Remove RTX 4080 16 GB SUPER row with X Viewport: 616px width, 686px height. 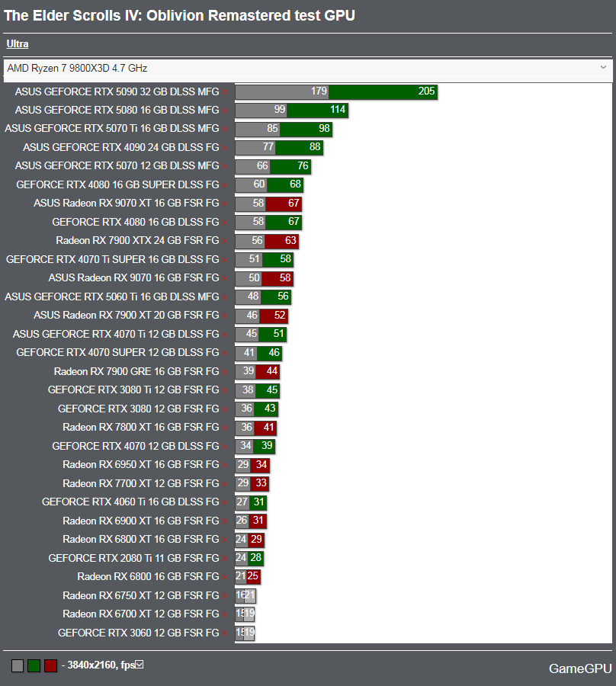pyautogui.click(x=225, y=185)
